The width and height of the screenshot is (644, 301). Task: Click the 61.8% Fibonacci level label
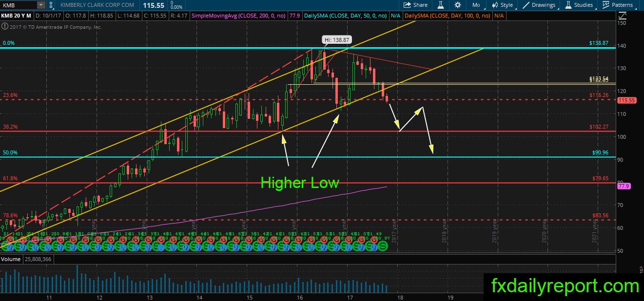coord(9,179)
